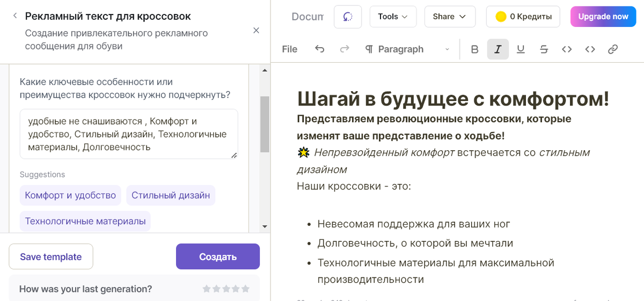Click the scrollbar down arrow
This screenshot has width=644, height=301.
(265, 226)
